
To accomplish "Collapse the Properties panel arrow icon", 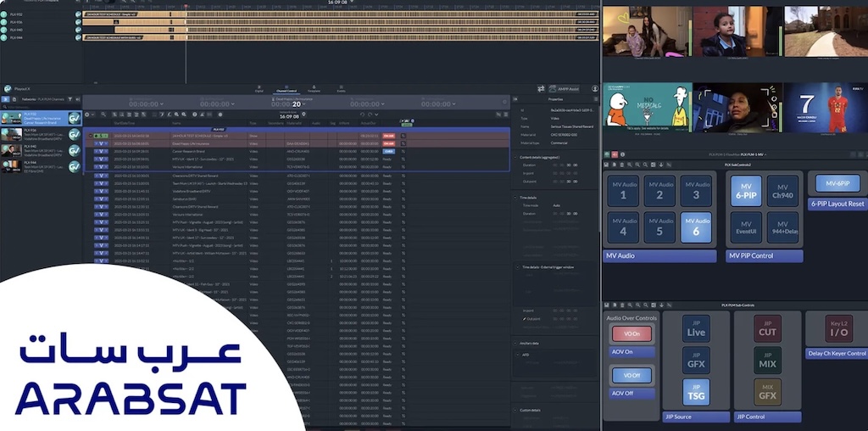I will pos(515,99).
